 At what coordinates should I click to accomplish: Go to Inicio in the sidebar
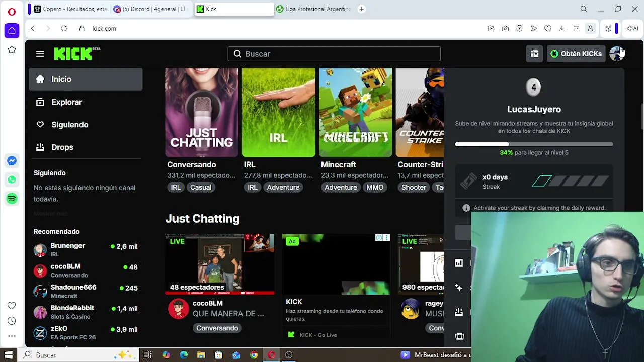tap(86, 79)
